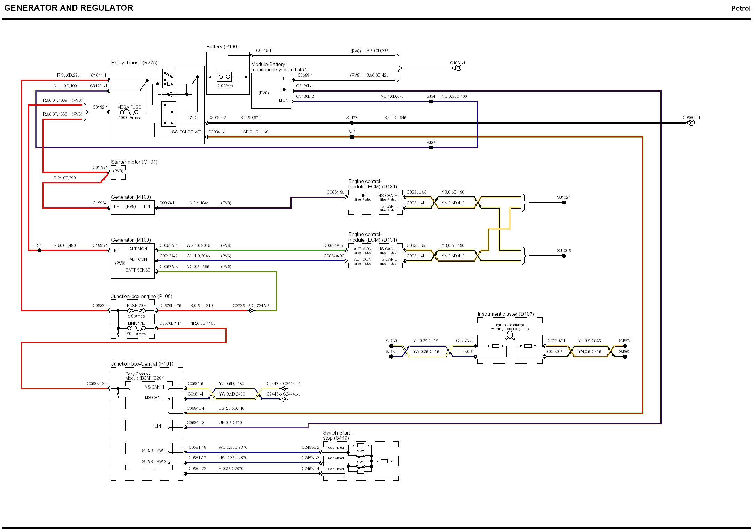Click the Switch-Start-stop (S449) label

tap(337, 435)
